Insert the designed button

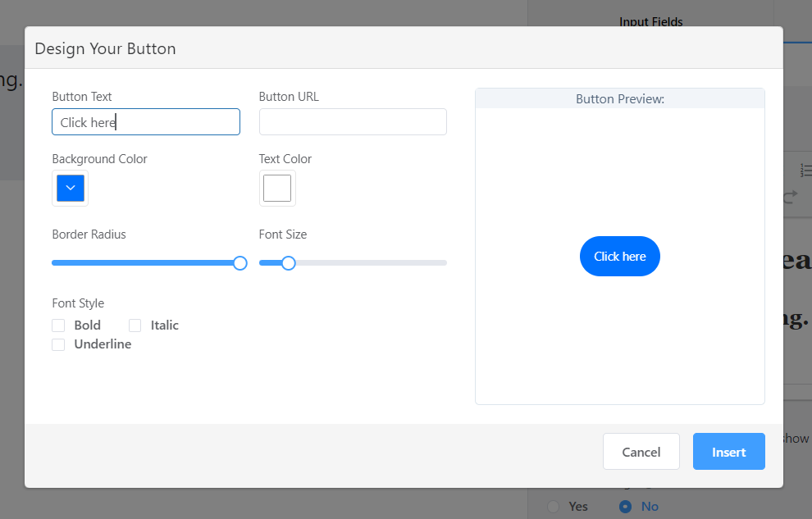tap(728, 452)
